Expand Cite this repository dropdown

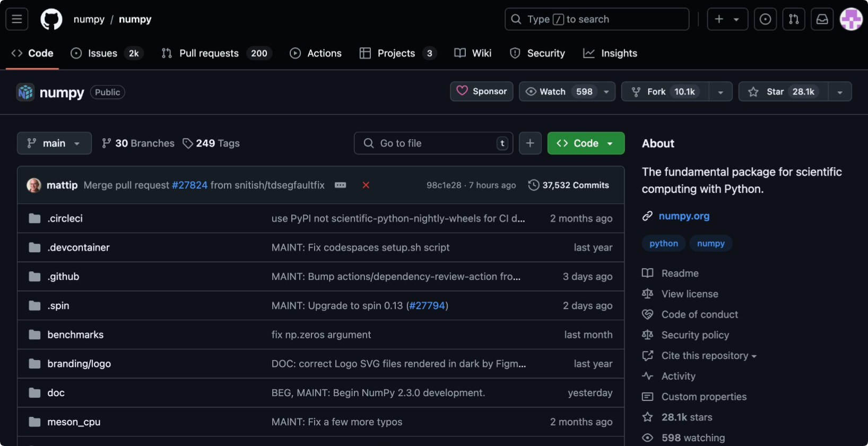tap(709, 356)
